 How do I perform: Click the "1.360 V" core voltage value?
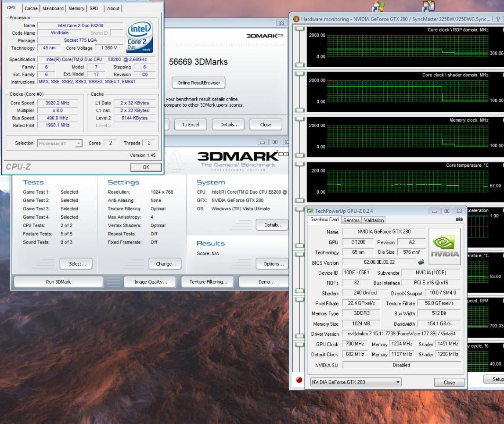pyautogui.click(x=109, y=48)
